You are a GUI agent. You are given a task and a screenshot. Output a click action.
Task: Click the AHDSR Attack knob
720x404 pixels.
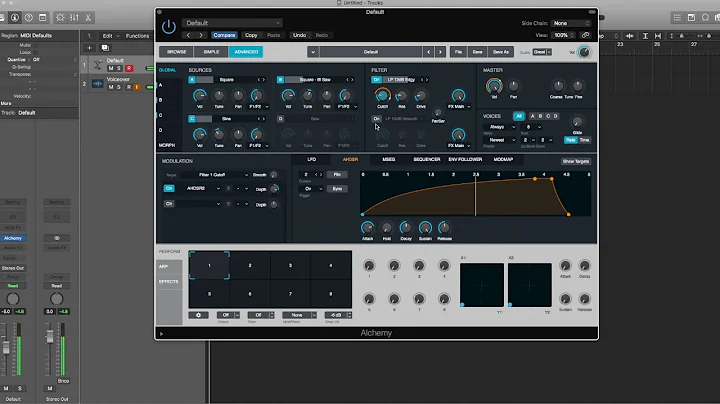click(x=367, y=227)
